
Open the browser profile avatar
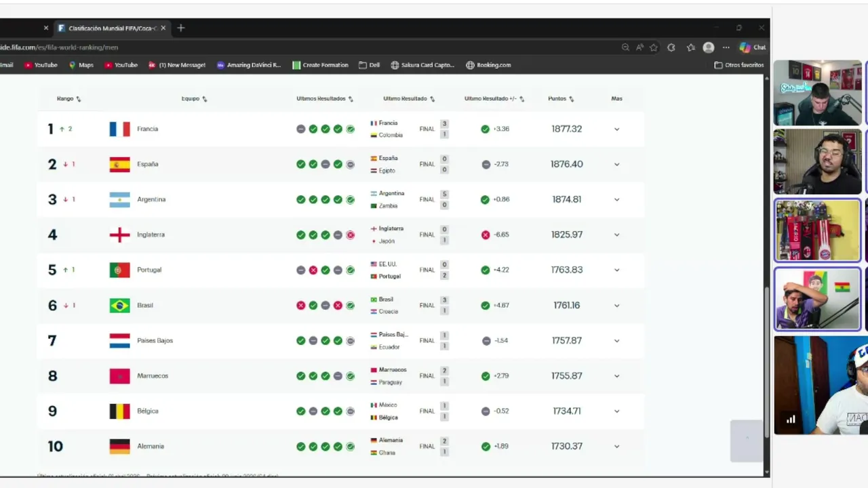(x=709, y=47)
